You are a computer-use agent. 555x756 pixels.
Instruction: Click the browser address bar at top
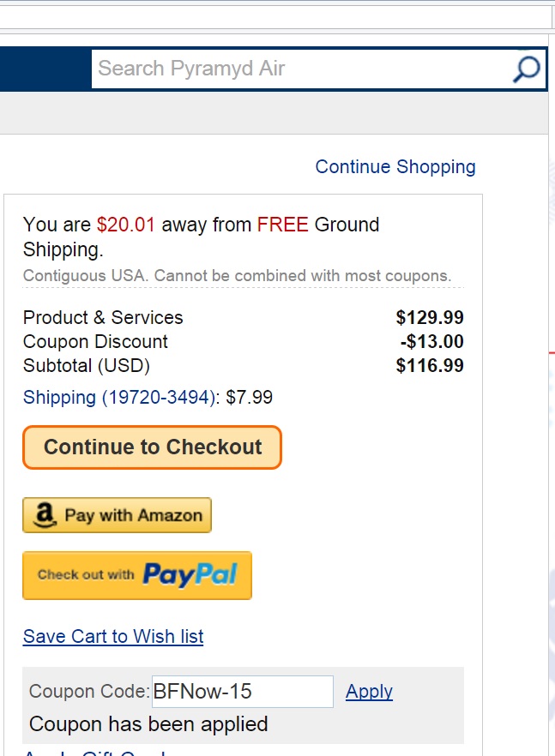274,17
